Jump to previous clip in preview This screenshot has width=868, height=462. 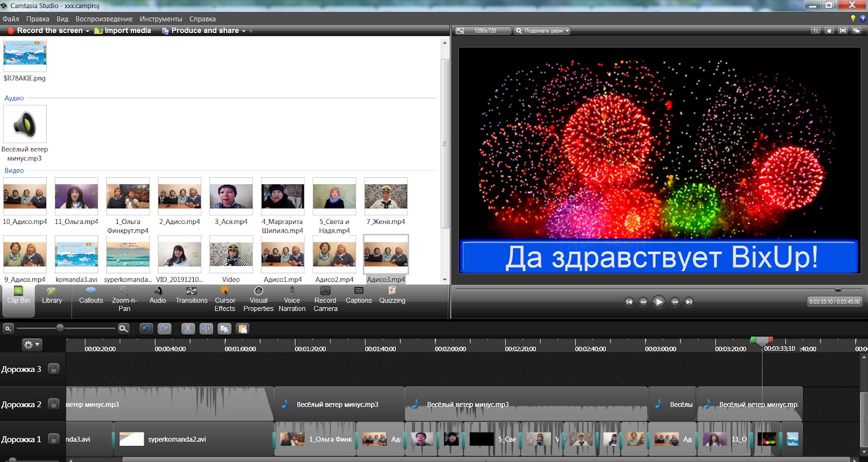[x=629, y=302]
